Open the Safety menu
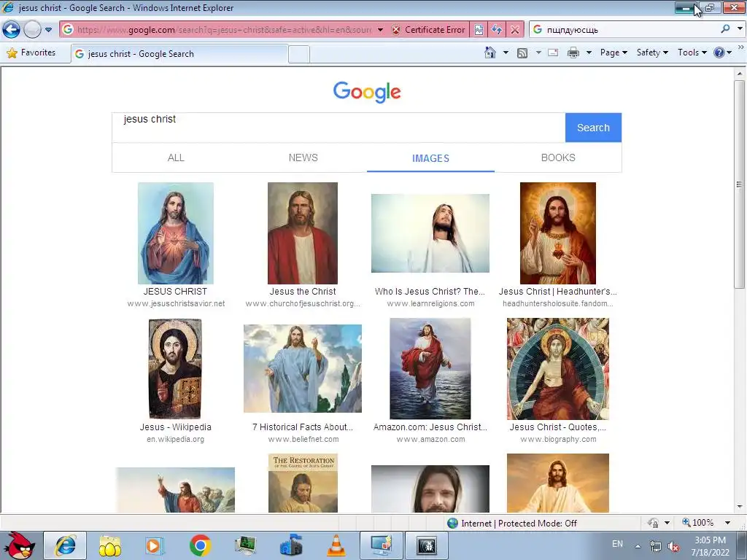This screenshot has height=560, width=747. (652, 52)
